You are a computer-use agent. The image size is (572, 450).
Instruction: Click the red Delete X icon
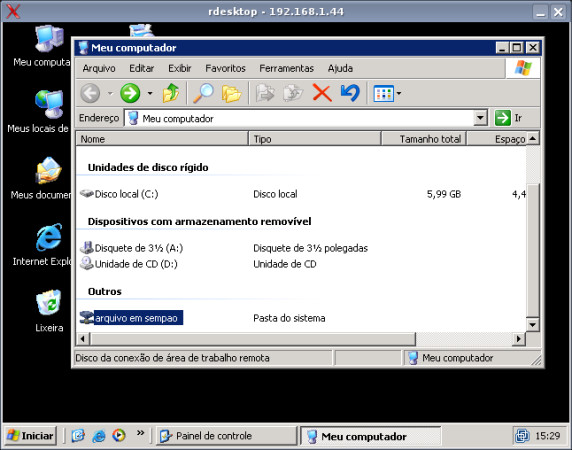pos(322,93)
